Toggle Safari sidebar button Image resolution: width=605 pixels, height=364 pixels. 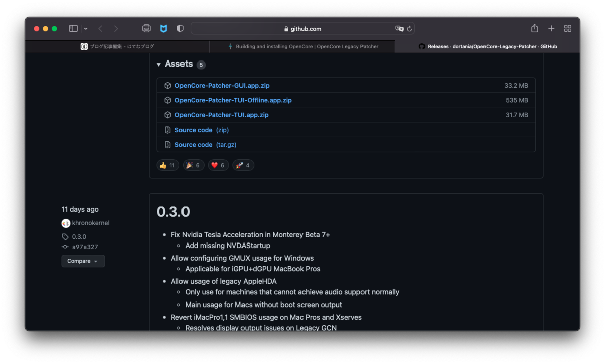[73, 29]
